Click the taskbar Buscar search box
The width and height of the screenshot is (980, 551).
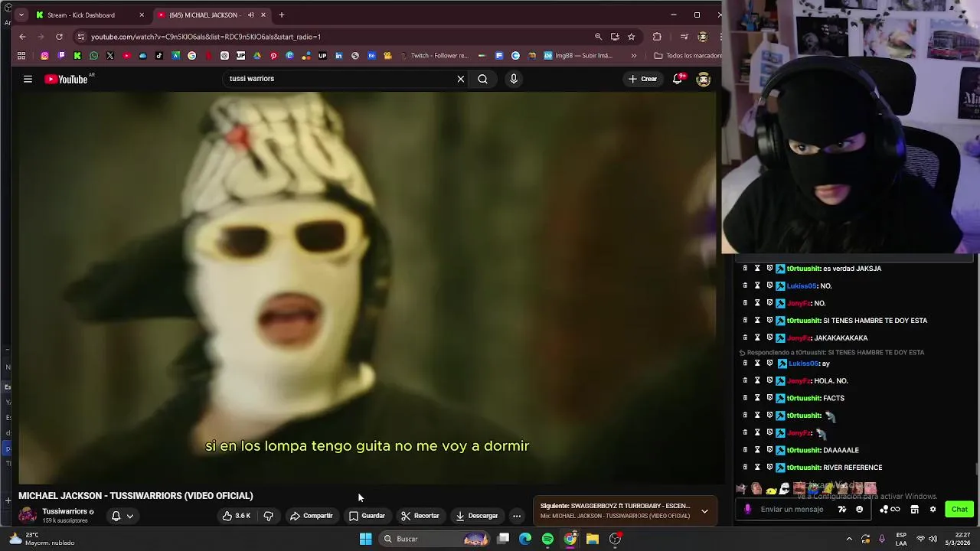click(435, 539)
